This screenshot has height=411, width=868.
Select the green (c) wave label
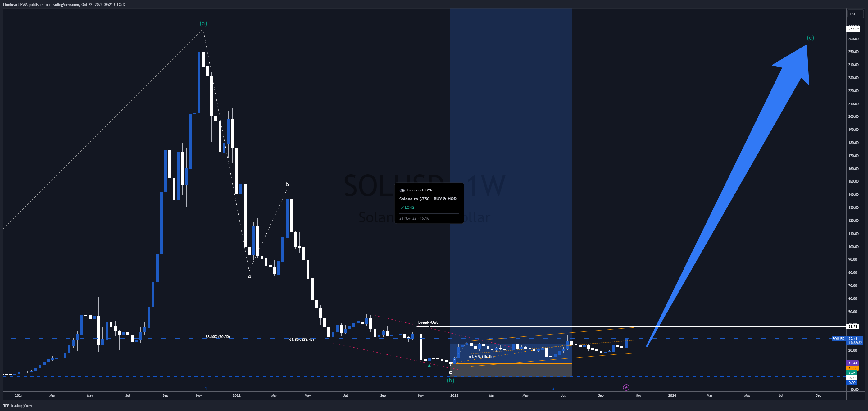[810, 38]
